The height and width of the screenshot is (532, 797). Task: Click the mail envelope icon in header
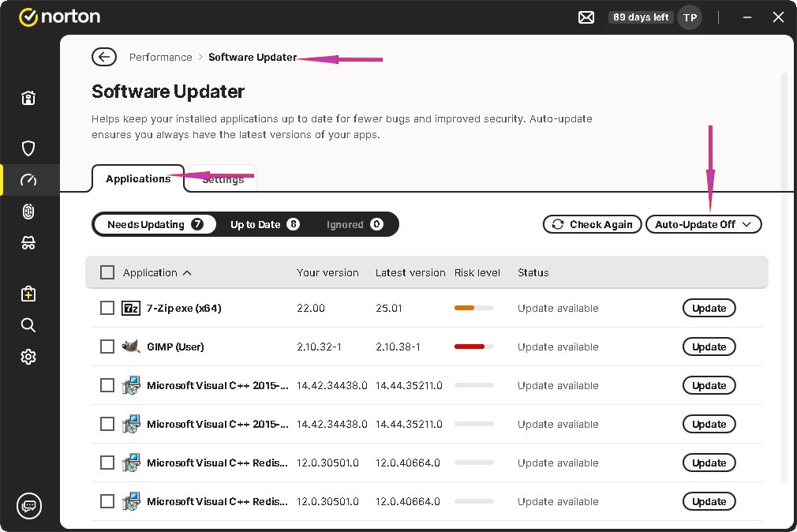(586, 17)
